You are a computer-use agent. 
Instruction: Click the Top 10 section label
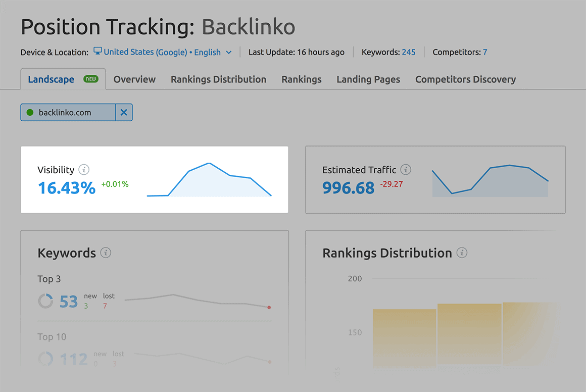point(52,337)
